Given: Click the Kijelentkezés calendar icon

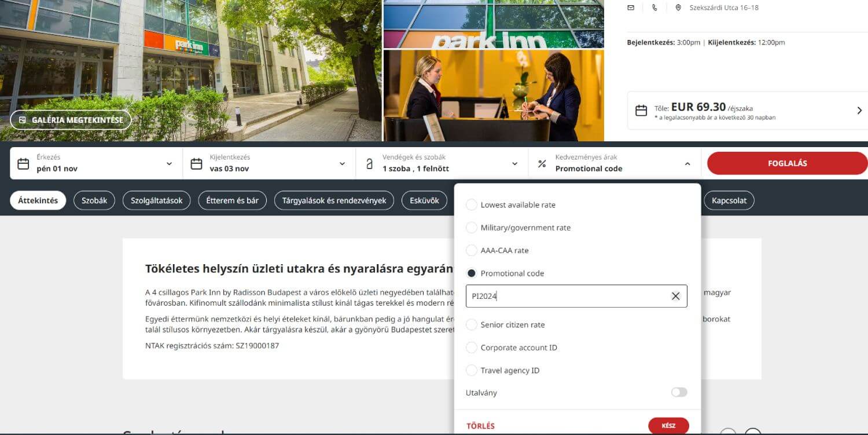Looking at the screenshot, I should point(196,164).
